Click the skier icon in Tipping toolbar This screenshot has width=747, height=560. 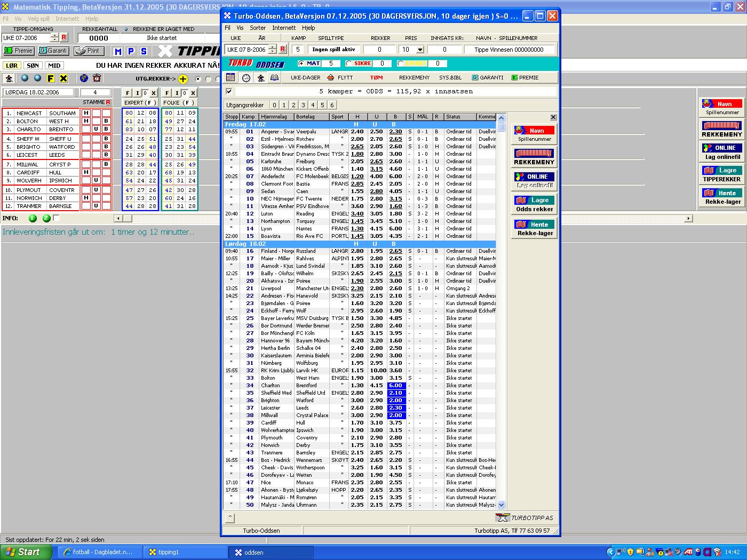tap(10, 78)
